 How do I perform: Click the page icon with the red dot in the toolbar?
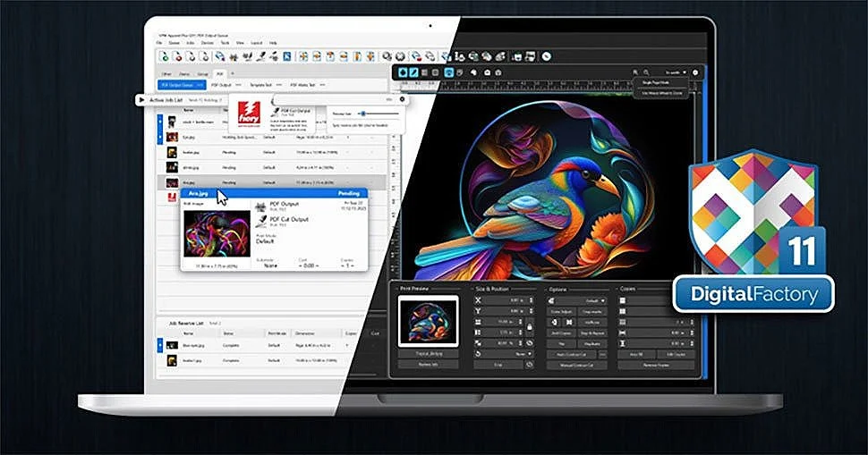click(178, 56)
